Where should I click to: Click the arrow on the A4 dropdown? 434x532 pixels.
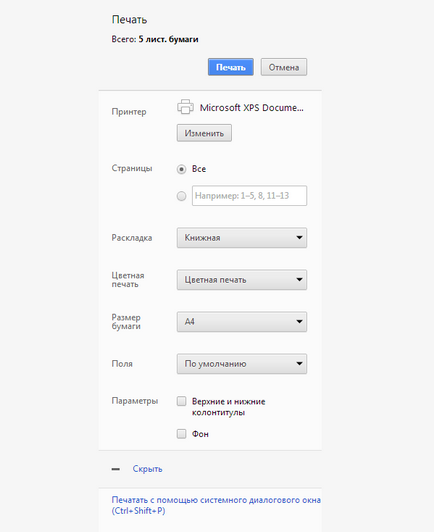pyautogui.click(x=299, y=322)
